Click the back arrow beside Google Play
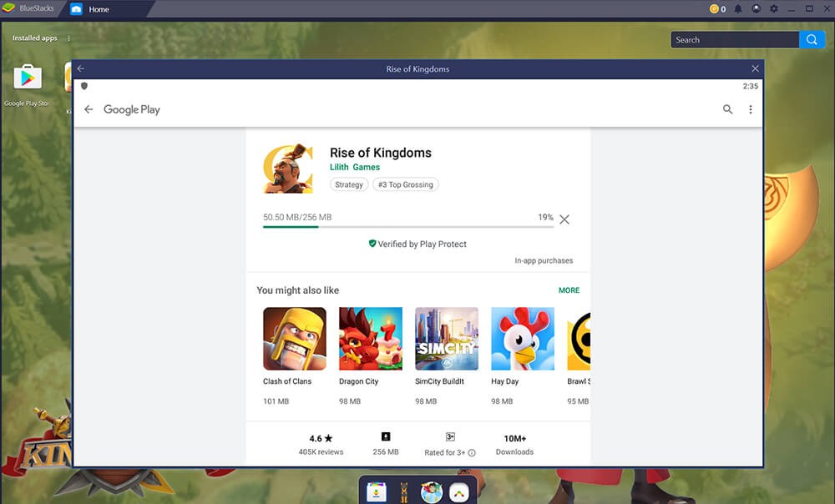Viewport: 835px width, 504px height. pyautogui.click(x=89, y=109)
